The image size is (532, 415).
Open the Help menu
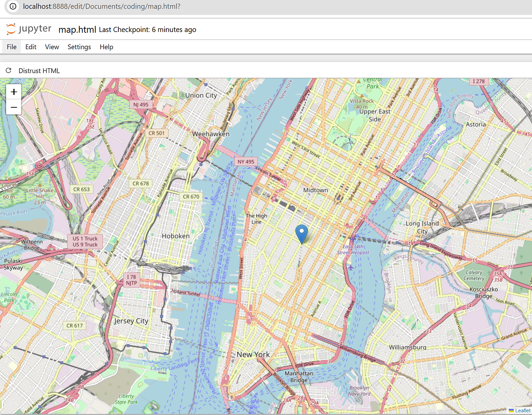(106, 47)
